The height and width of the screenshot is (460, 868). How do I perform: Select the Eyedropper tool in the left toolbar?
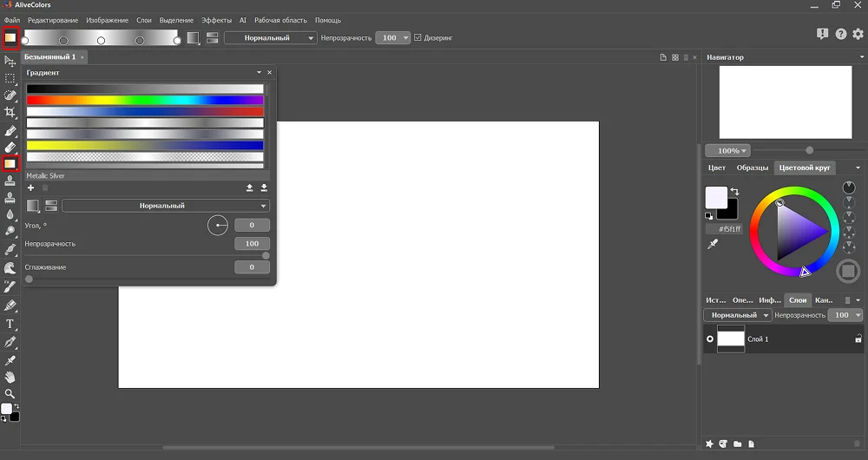[x=10, y=360]
